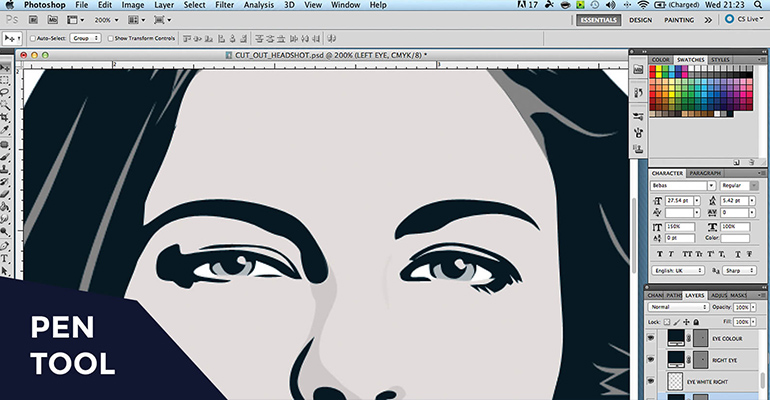Image resolution: width=770 pixels, height=400 pixels.
Task: Open the Analysis menu
Action: (259, 5)
